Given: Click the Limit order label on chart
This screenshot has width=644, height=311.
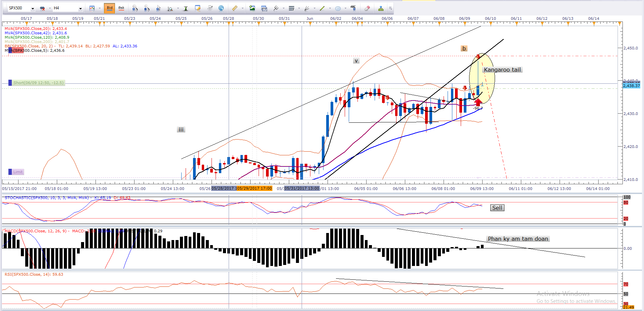Looking at the screenshot, I should (x=18, y=172).
